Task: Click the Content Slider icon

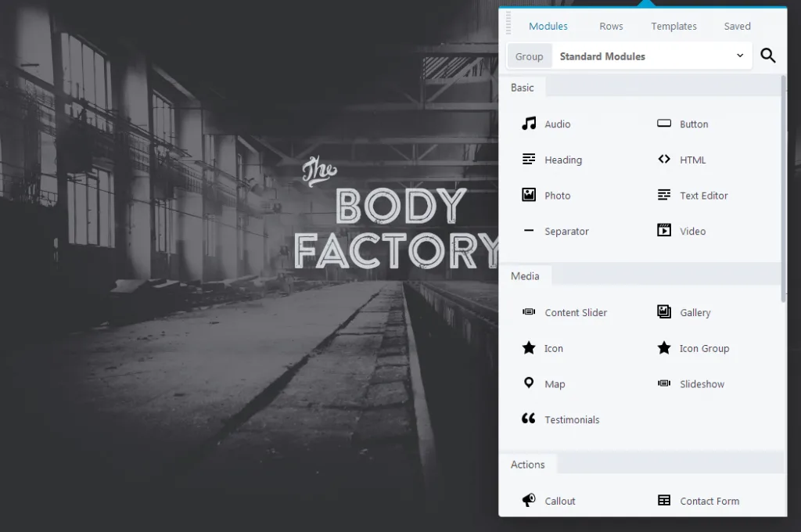Action: 529,311
